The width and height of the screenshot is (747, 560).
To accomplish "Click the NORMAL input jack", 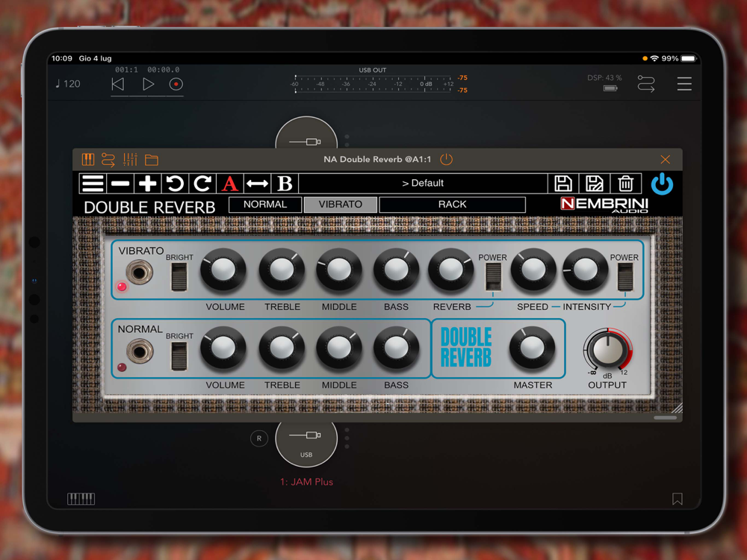I will [140, 352].
